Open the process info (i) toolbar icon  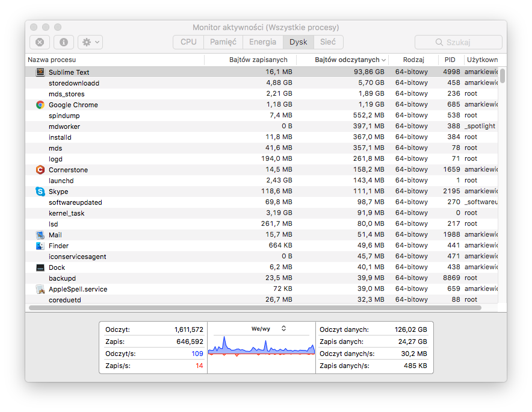click(63, 42)
